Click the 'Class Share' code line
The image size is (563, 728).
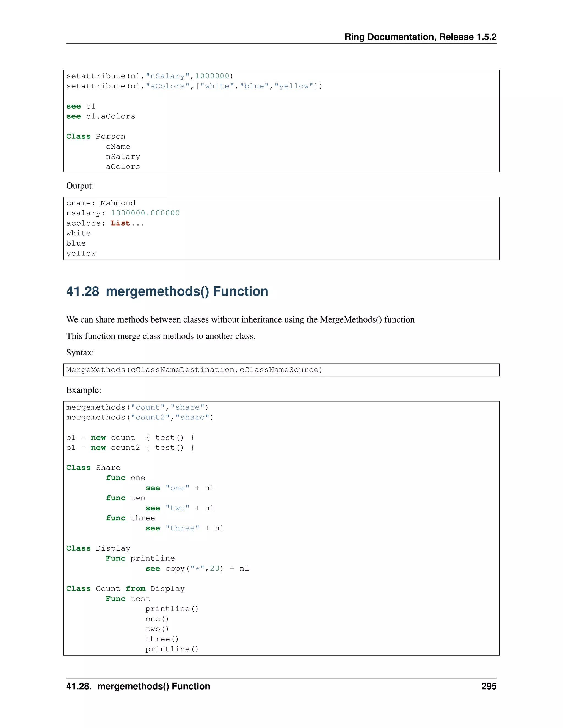pyautogui.click(x=93, y=468)
